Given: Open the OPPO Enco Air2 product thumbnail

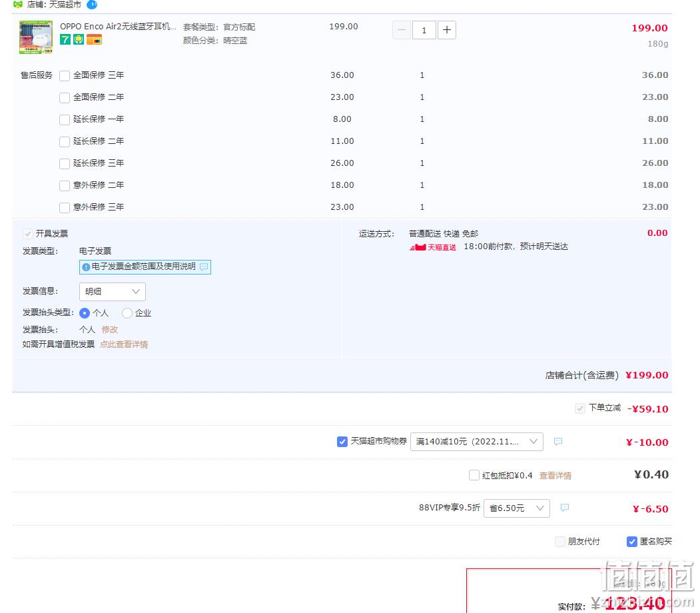Looking at the screenshot, I should click(x=36, y=37).
